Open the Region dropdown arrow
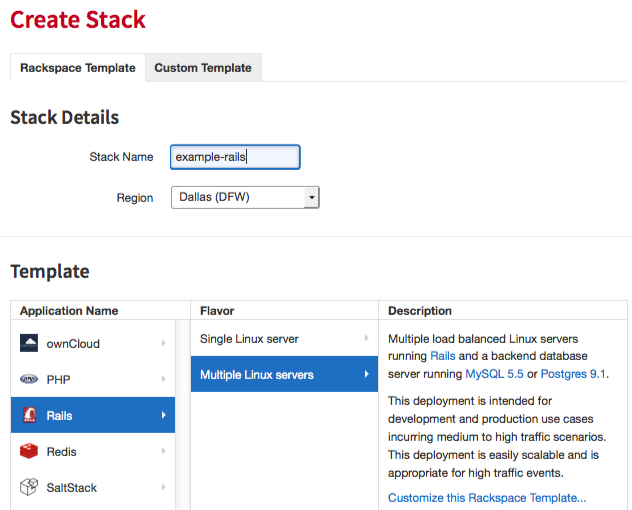The height and width of the screenshot is (510, 632). 311,197
